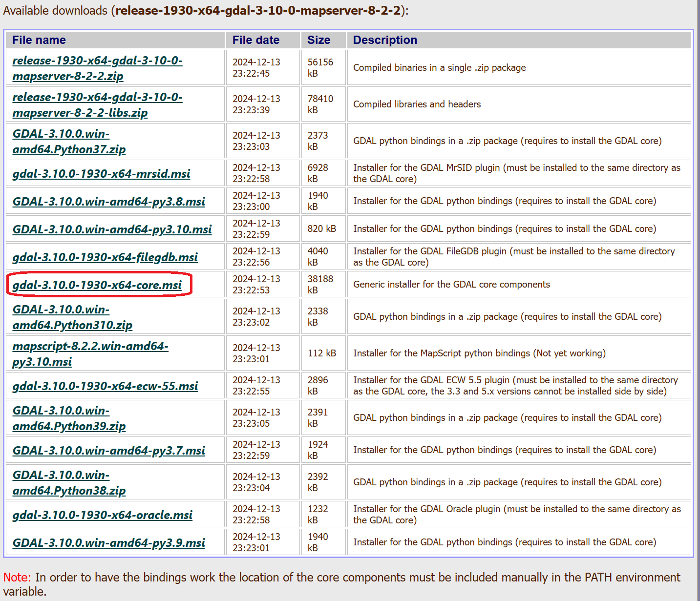Open the GDAL-3.10.0.win-amd64.Python38.zip link
Image resolution: width=700 pixels, height=601 pixels.
coord(69,483)
